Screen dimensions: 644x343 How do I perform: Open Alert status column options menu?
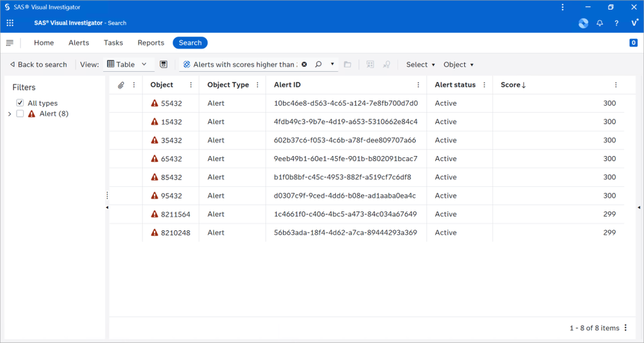pos(484,85)
